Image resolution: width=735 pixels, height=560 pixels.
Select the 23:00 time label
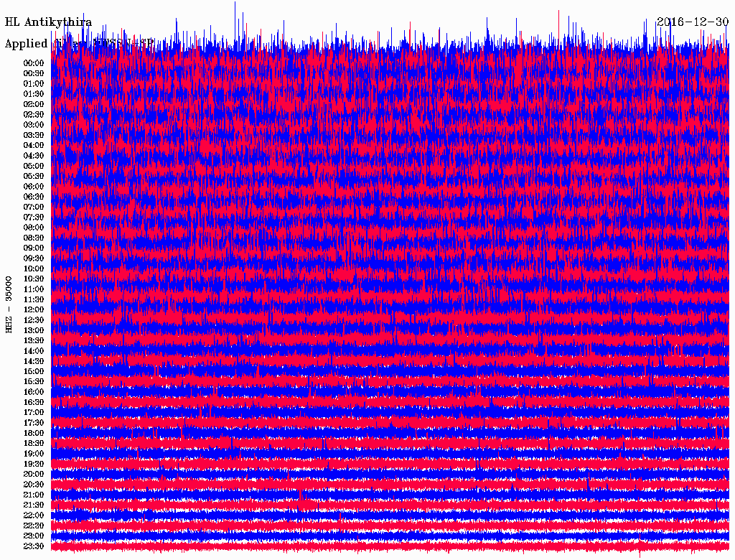pos(33,536)
